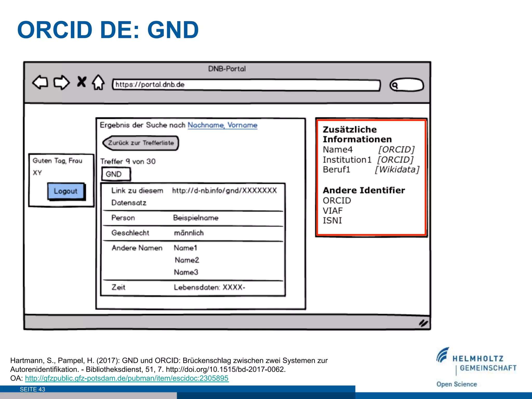Select the GND tab
The image size is (532, 399).
[116, 174]
